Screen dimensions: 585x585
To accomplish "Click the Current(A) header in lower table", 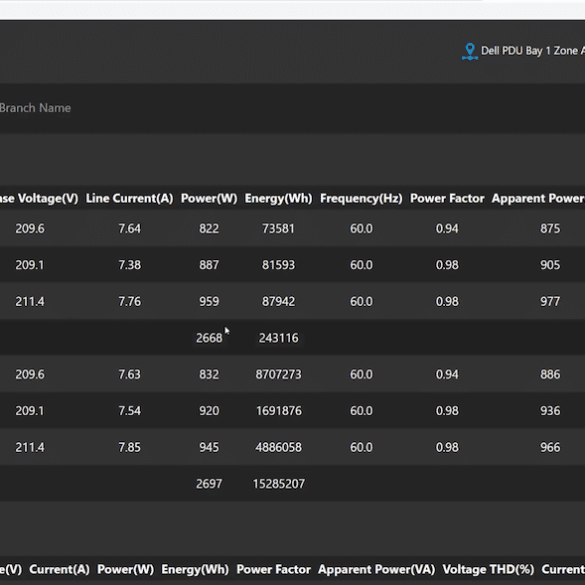I will pos(59,569).
